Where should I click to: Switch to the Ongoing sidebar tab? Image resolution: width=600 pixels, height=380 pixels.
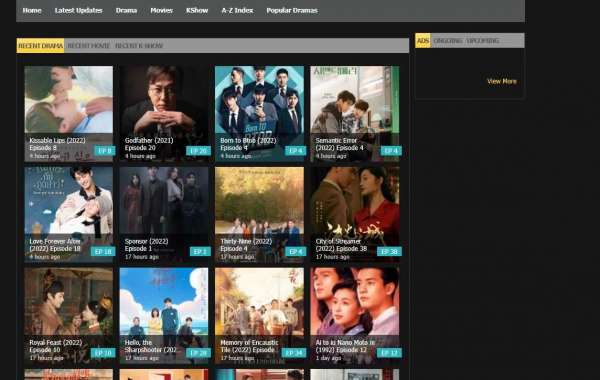point(448,41)
